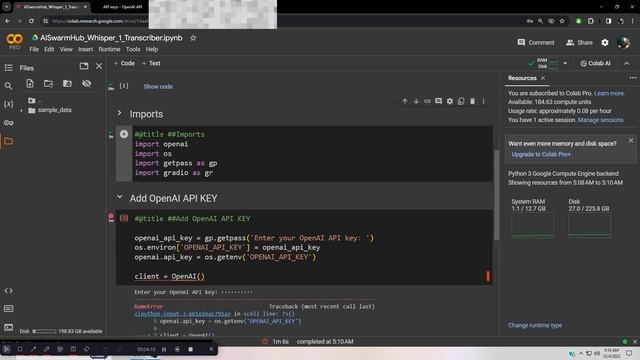640x360 pixels.
Task: Toggle showing hidden files
Action: pyautogui.click(x=86, y=83)
